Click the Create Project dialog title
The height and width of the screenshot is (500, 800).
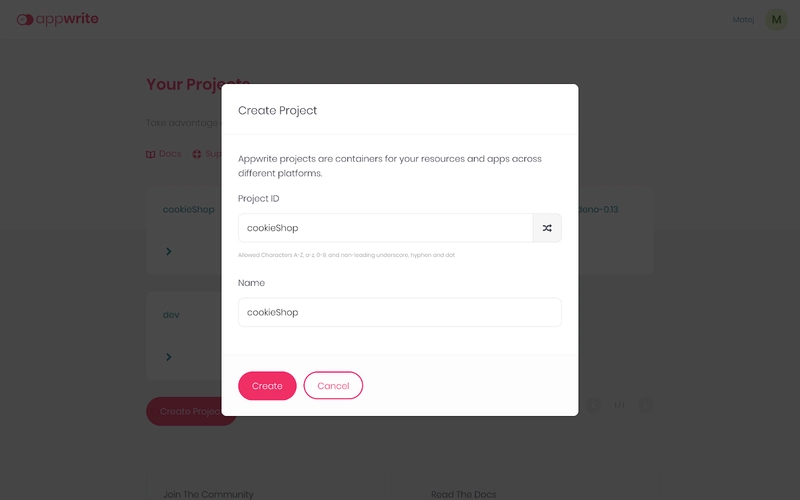277,110
